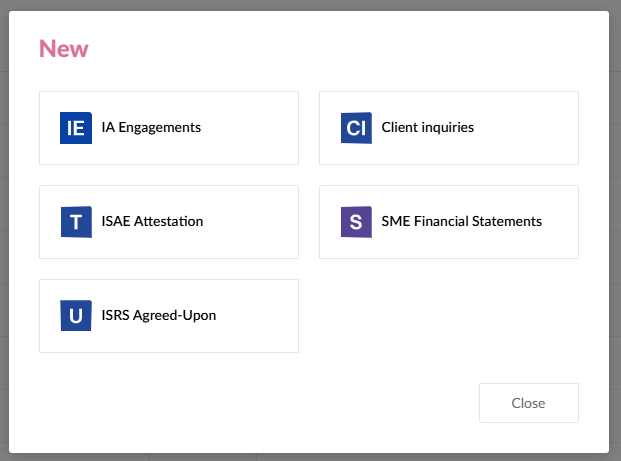Click empty edge of SME Financial Statements tile

click(563, 246)
